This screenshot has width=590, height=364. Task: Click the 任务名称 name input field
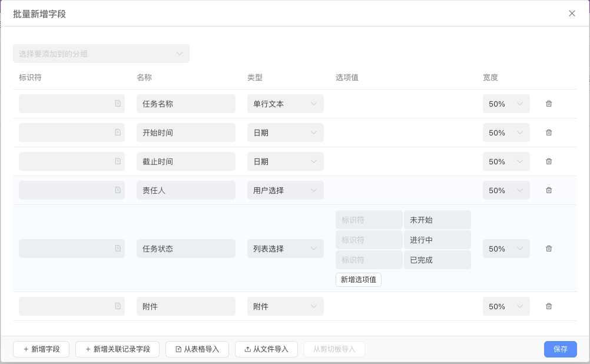pos(185,103)
